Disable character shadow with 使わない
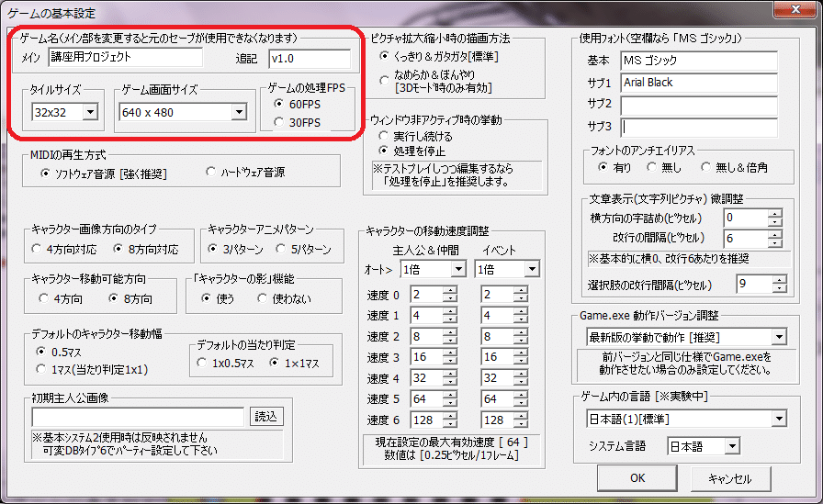 (262, 298)
